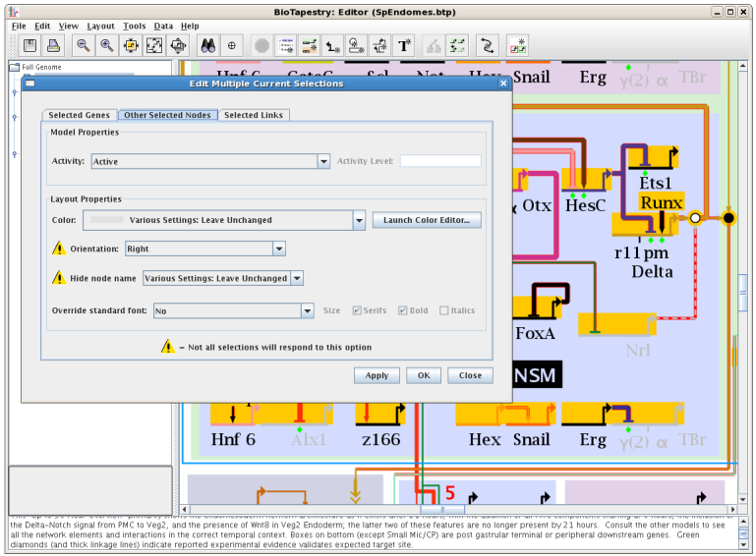
Task: Toggle the Bold checkbox
Action: coord(403,310)
